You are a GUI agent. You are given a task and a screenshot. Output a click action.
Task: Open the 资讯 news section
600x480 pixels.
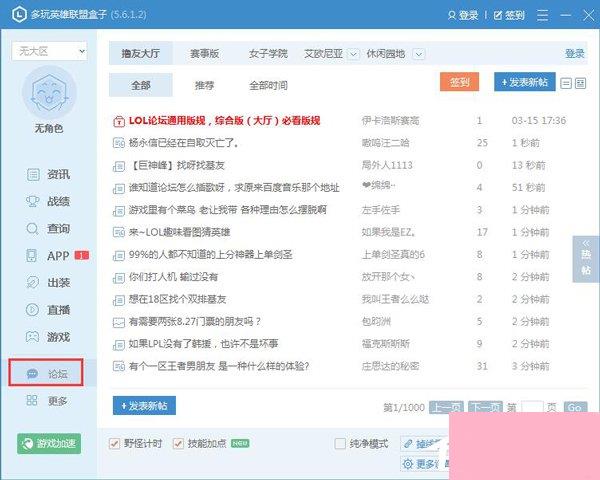[48, 175]
